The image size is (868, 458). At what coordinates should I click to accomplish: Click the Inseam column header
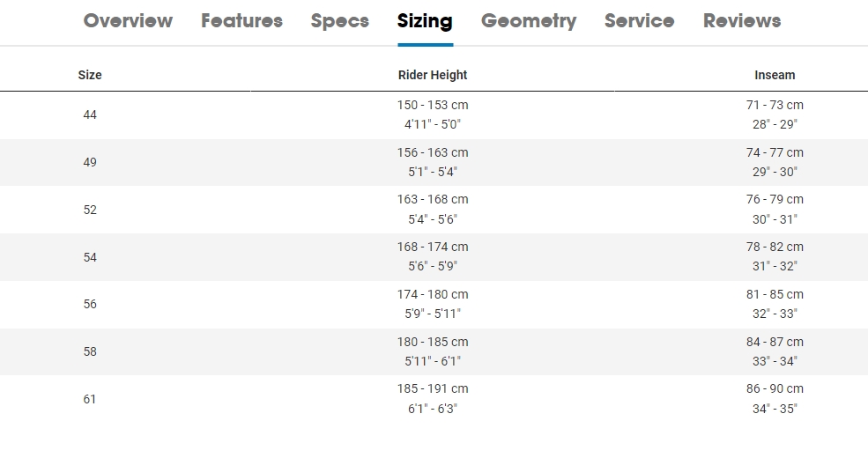point(775,75)
